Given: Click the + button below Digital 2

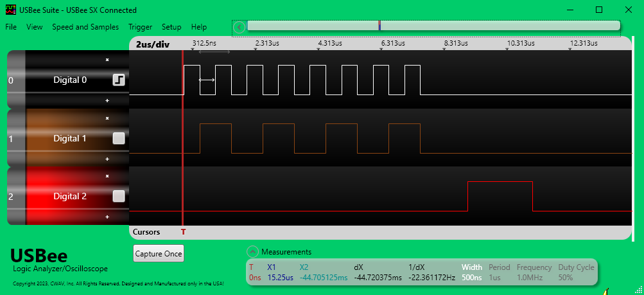Looking at the screenshot, I should [x=107, y=217].
